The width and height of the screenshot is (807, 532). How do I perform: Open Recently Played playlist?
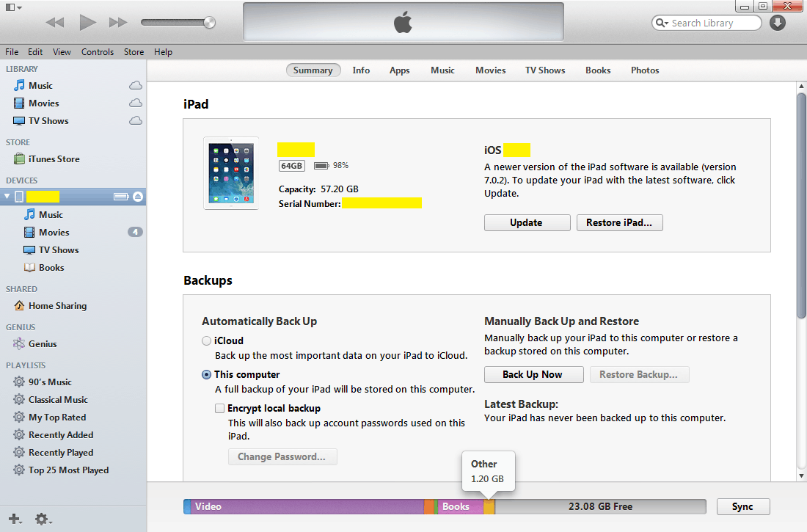61,452
